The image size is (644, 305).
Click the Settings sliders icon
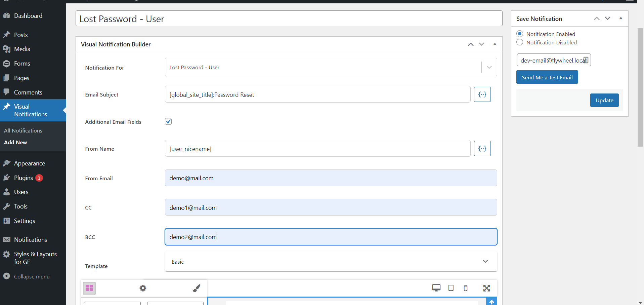pyautogui.click(x=6, y=221)
